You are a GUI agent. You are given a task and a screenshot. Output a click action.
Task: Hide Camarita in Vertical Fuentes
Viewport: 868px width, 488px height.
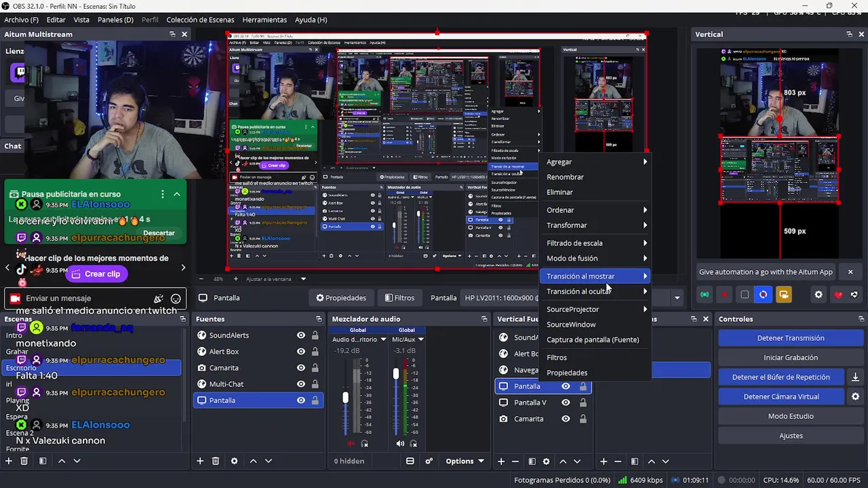[x=566, y=419]
